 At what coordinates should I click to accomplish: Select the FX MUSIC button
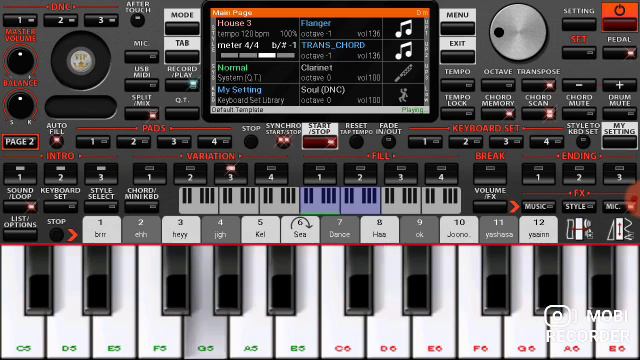(x=539, y=207)
